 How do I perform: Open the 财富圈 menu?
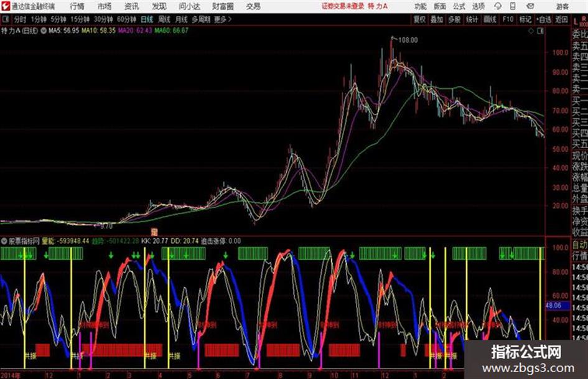pos(223,6)
